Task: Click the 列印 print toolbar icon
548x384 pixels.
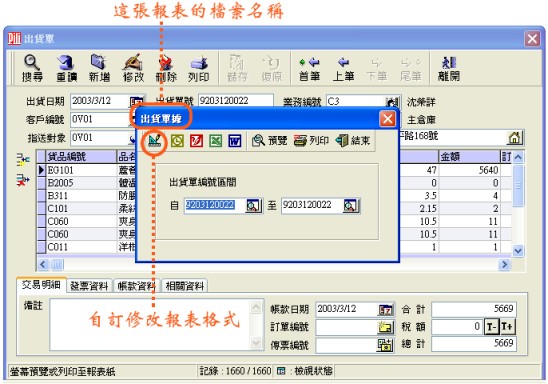Action: (199, 68)
